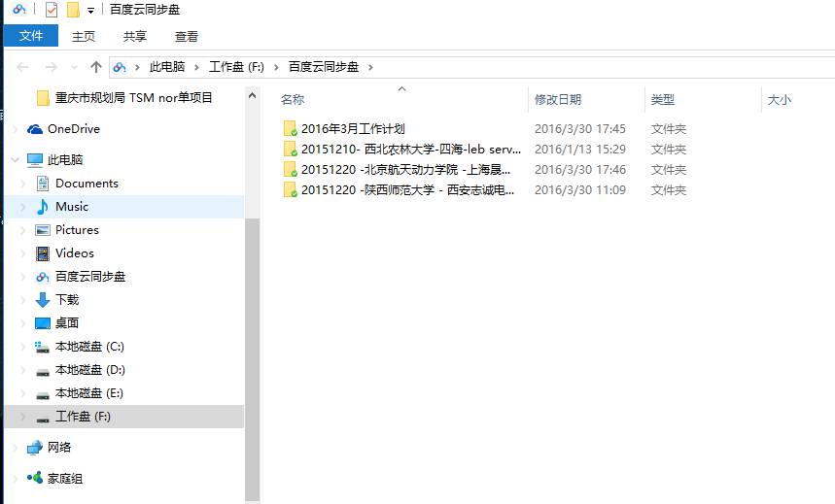Open 重庆市规划局 TSM nor单项目 in navigation pane

point(134,98)
